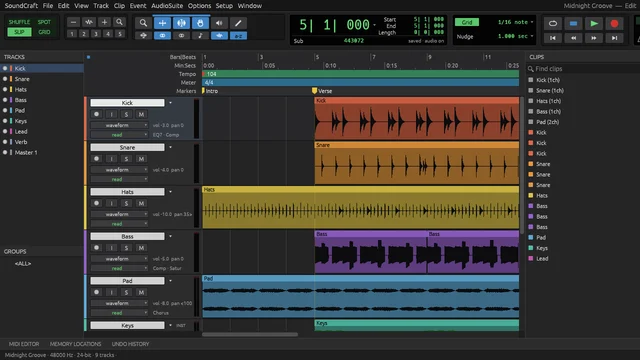640x360 pixels.
Task: Click the horizontal timeline scrollbar
Action: pyautogui.click(x=250, y=335)
